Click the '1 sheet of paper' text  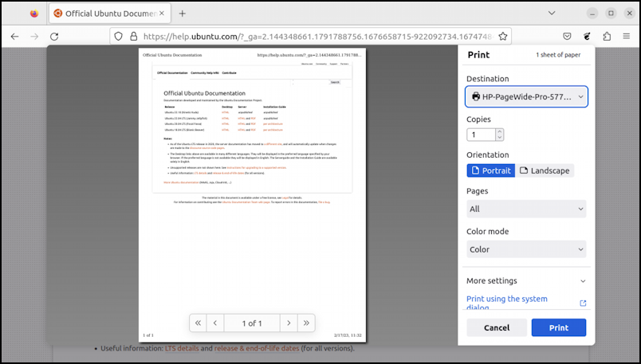558,55
